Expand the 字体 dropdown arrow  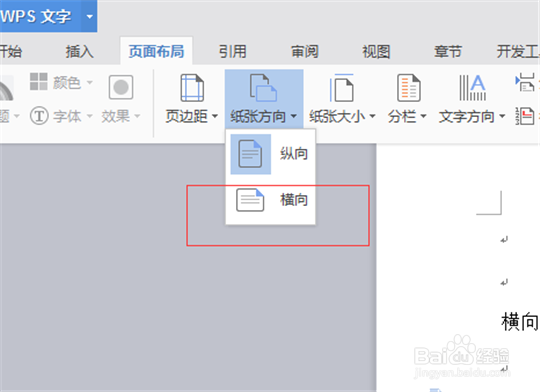90,116
